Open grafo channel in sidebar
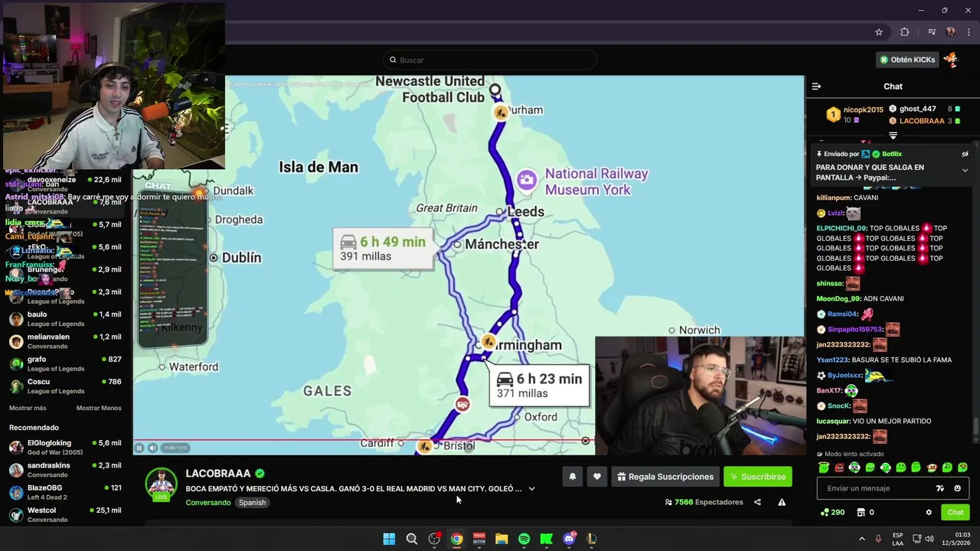Image resolution: width=980 pixels, height=551 pixels. click(x=66, y=364)
